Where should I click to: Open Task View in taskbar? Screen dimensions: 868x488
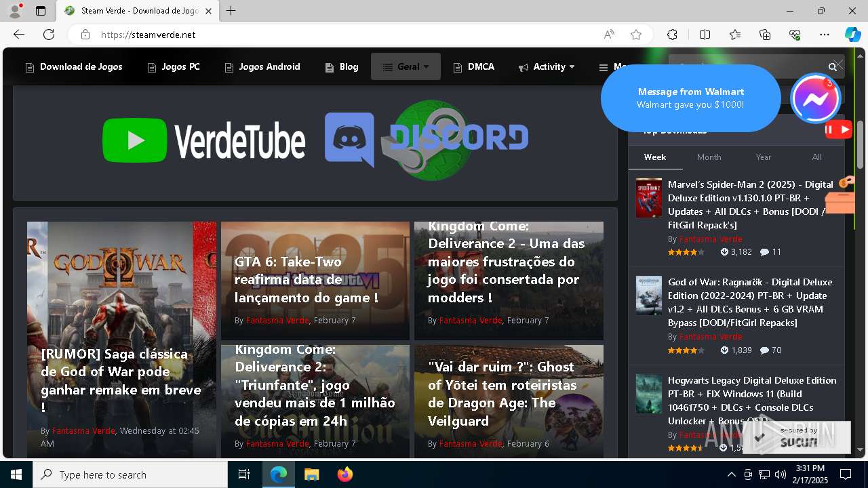point(244,474)
